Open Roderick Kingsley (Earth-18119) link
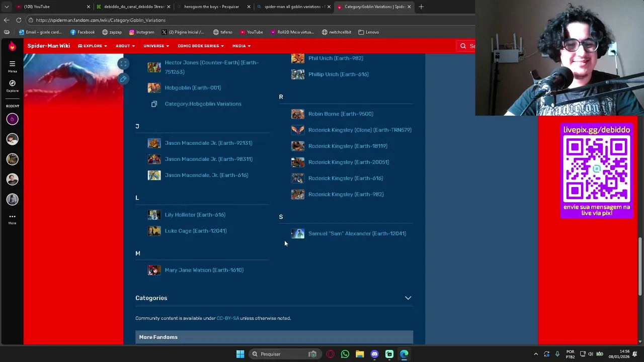The image size is (644, 362). coord(348,146)
